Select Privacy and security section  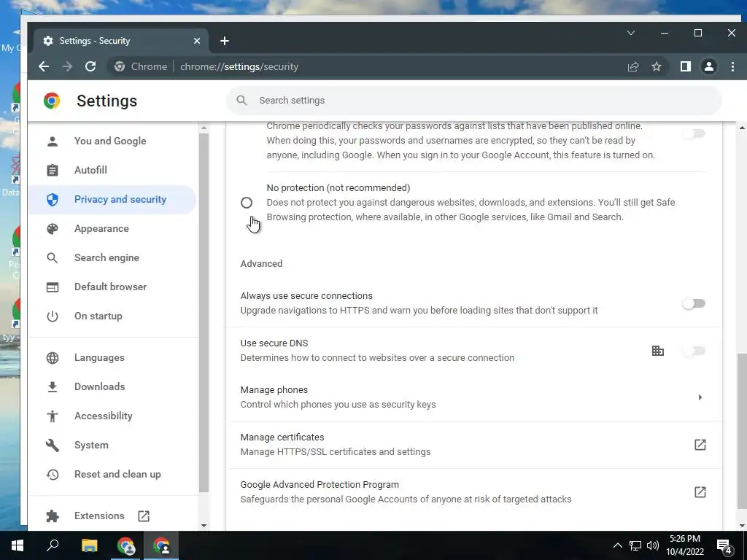coord(112,200)
